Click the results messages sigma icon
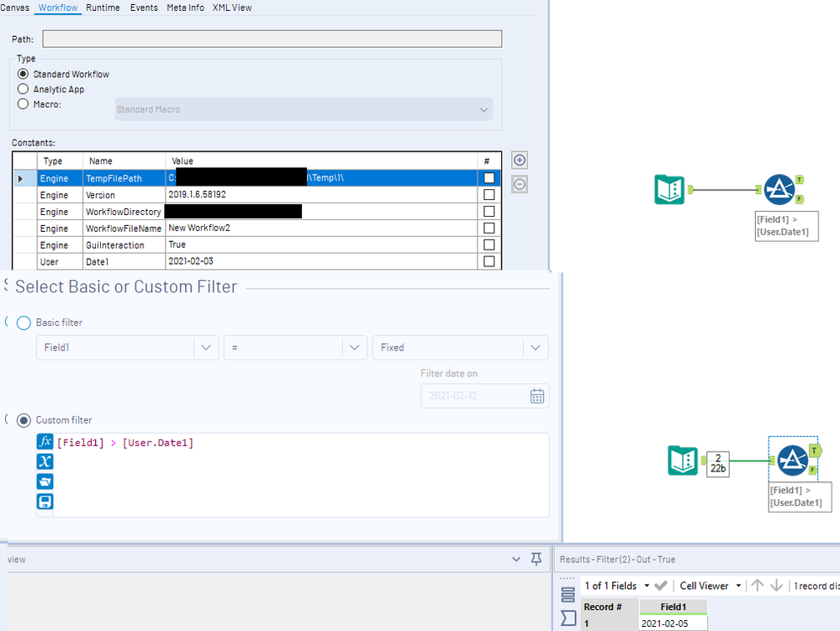Image resolution: width=840 pixels, height=631 pixels. pyautogui.click(x=568, y=618)
